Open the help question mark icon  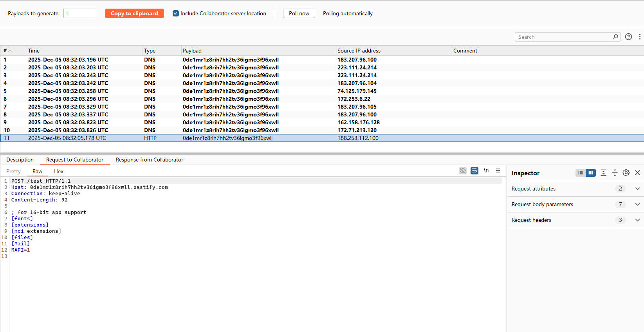click(x=628, y=37)
